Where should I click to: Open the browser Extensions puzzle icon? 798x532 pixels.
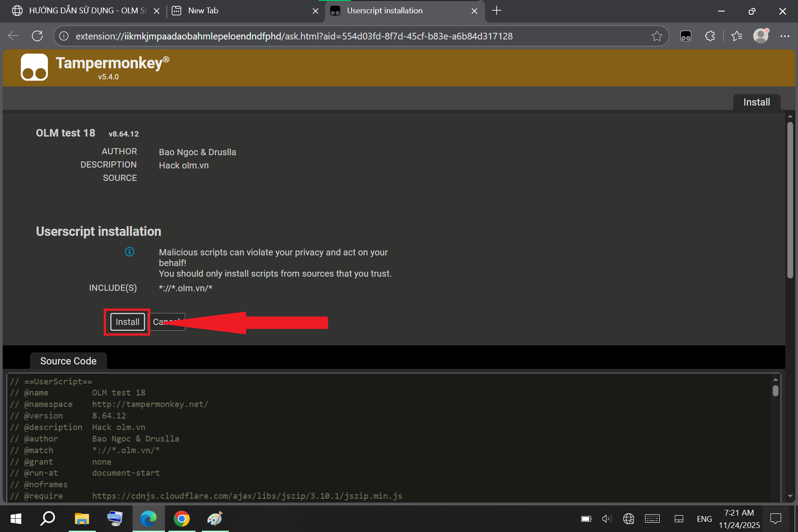[710, 36]
